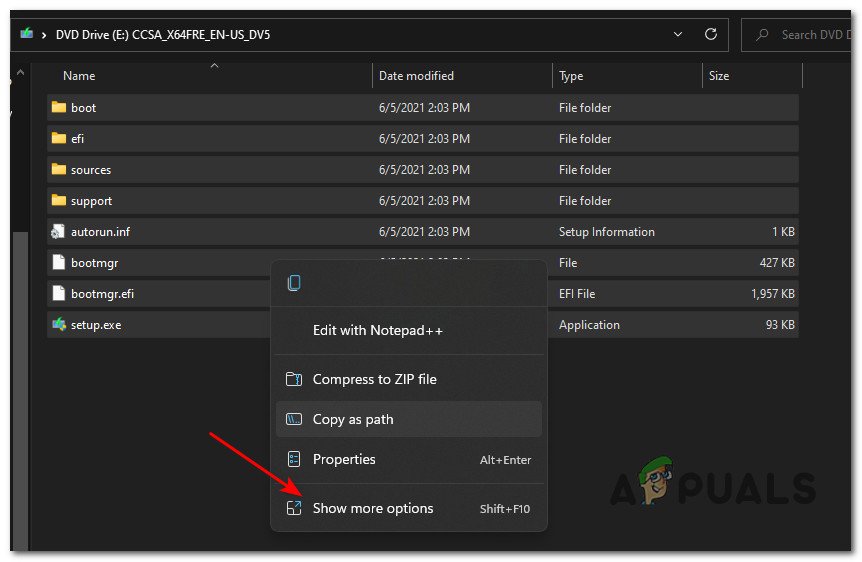Screen dimensions: 862x562
Task: Sort by the Name column header
Action: [80, 76]
